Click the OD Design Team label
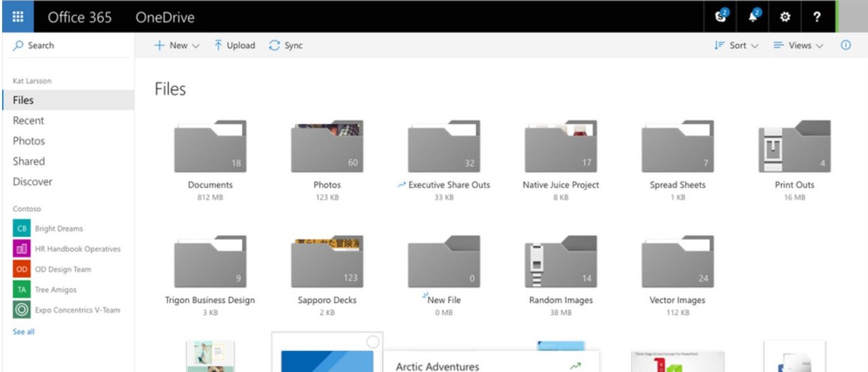 pyautogui.click(x=63, y=269)
